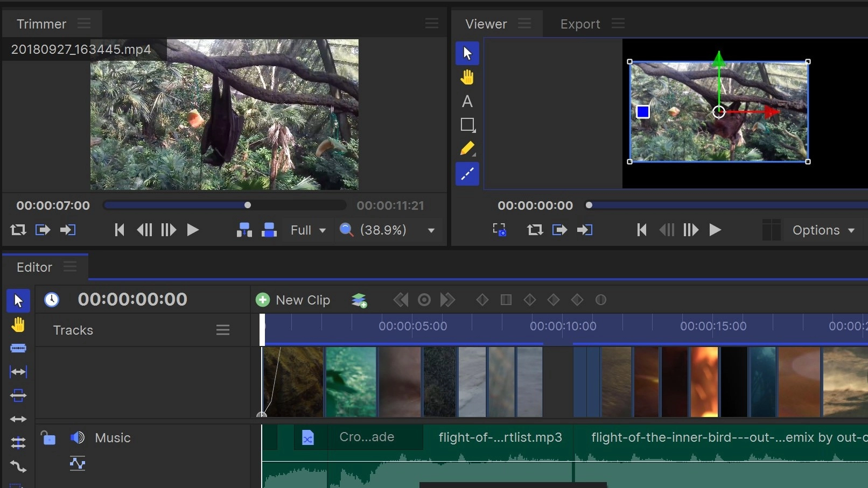Switch to the Export tab
The height and width of the screenshot is (488, 868).
[580, 24]
